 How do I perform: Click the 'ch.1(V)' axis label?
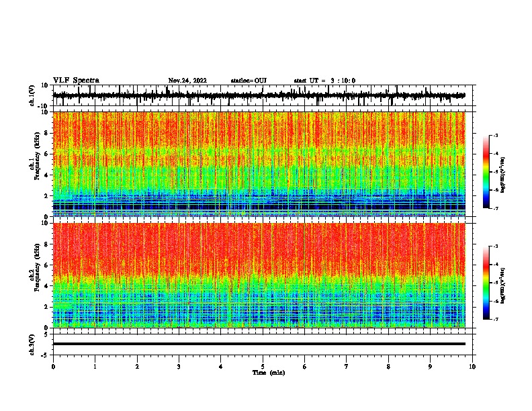pyautogui.click(x=32, y=95)
